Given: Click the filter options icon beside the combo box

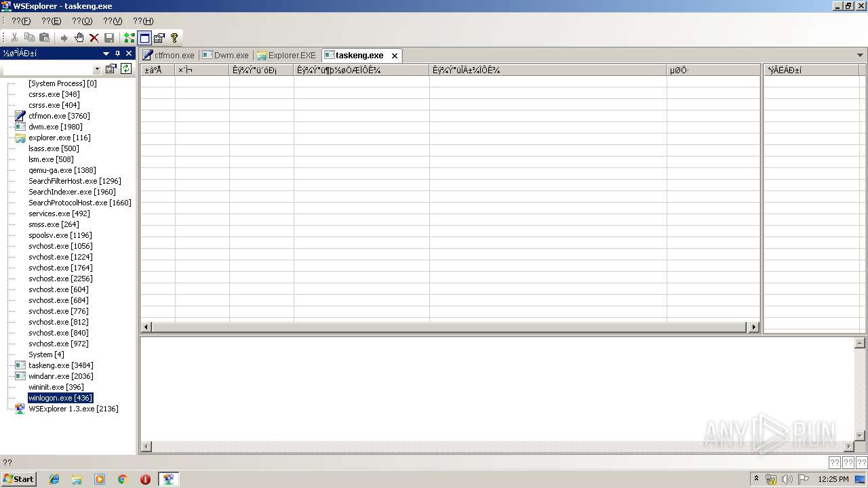Looking at the screenshot, I should click(111, 68).
